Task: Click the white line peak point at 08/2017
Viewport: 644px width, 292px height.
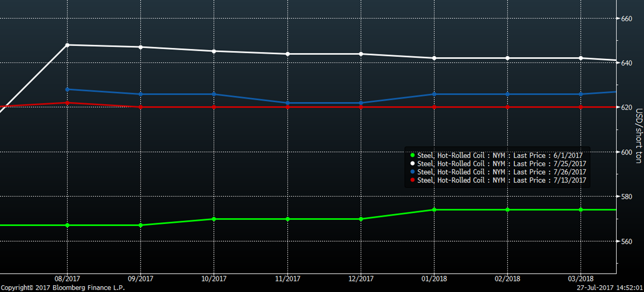Action: [x=67, y=45]
